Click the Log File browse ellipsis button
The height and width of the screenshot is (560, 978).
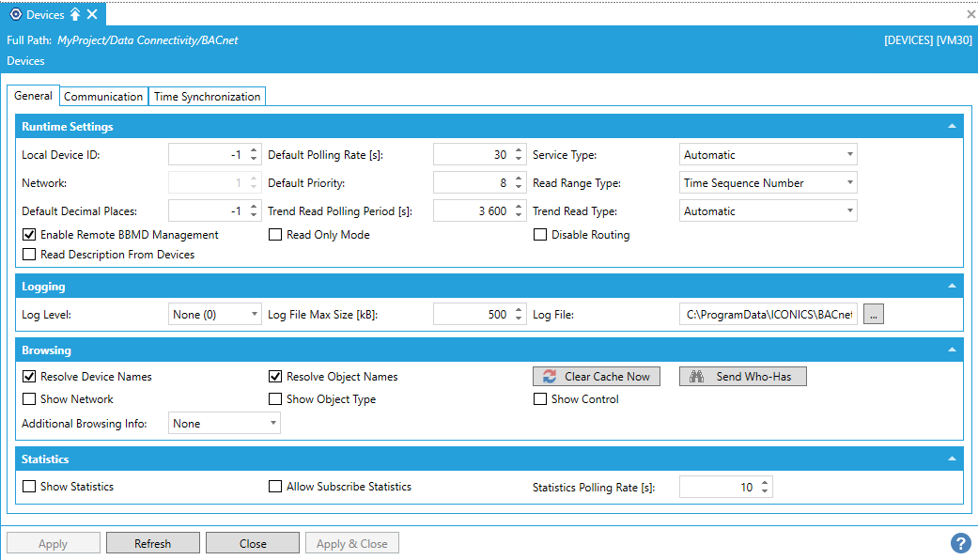(874, 316)
